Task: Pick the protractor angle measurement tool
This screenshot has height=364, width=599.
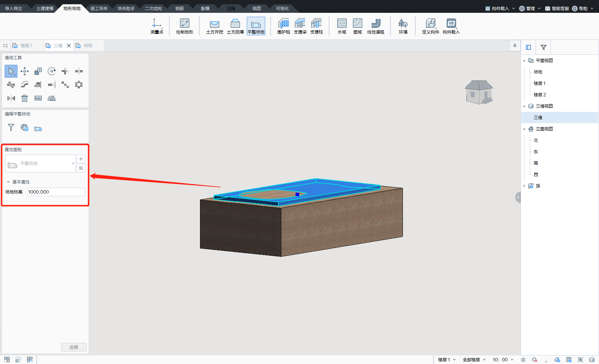Action: click(x=52, y=98)
